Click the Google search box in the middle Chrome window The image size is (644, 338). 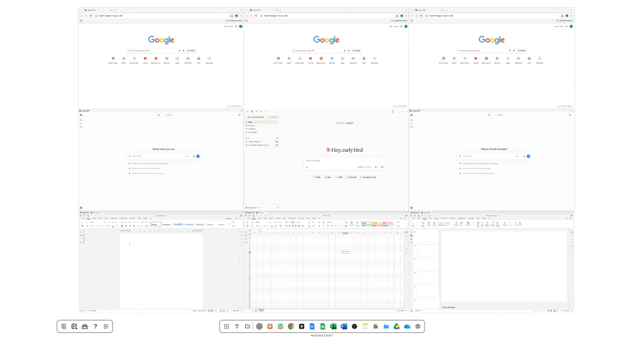[326, 50]
